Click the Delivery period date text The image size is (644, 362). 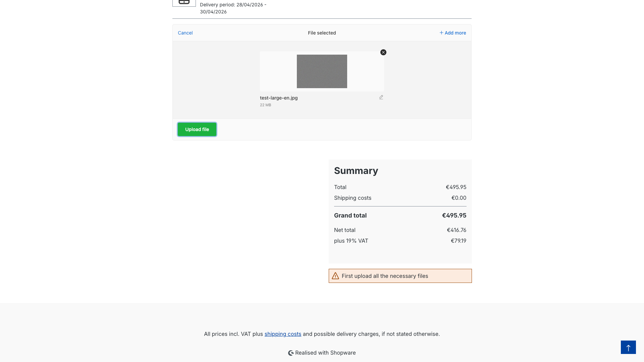coord(233,8)
